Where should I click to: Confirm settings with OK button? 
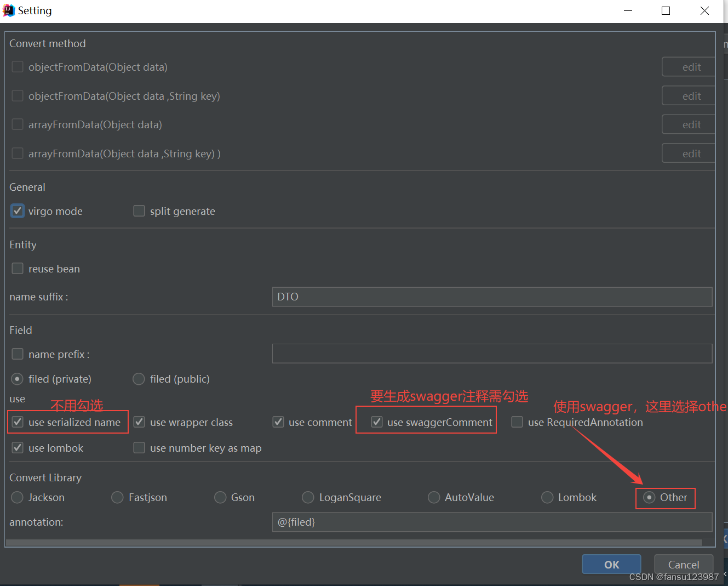tap(611, 564)
